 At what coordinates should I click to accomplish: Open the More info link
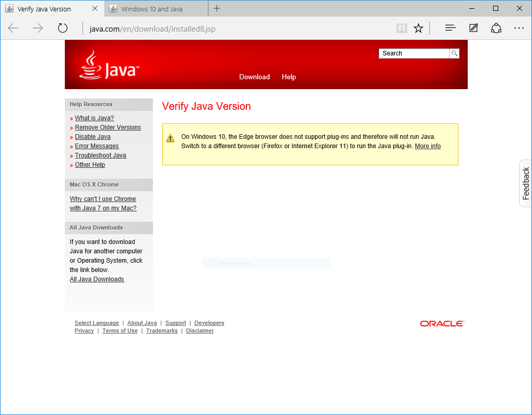[428, 146]
